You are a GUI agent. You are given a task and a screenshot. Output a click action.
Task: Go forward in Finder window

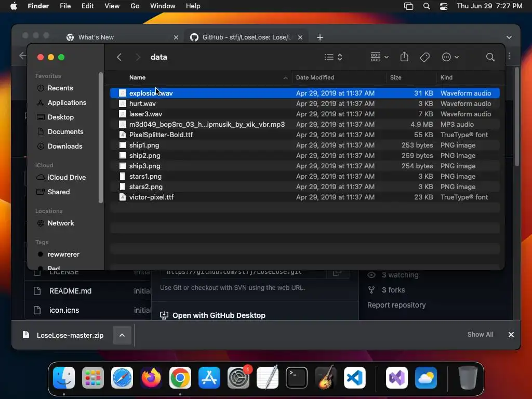[138, 57]
